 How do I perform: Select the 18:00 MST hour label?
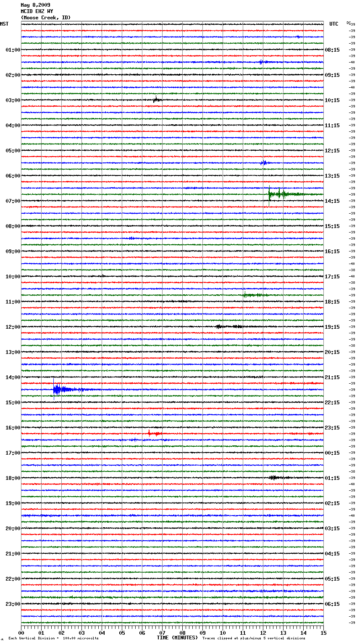13,478
